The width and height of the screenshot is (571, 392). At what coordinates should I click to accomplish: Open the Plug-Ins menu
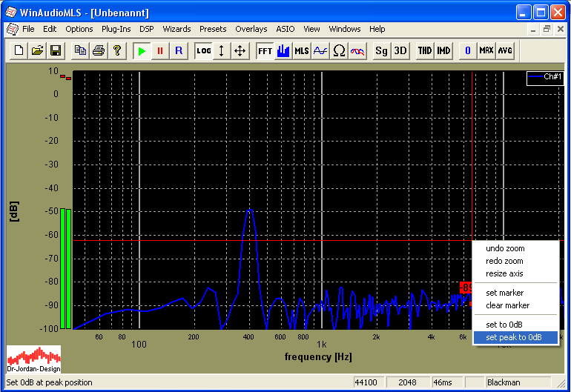pyautogui.click(x=116, y=29)
